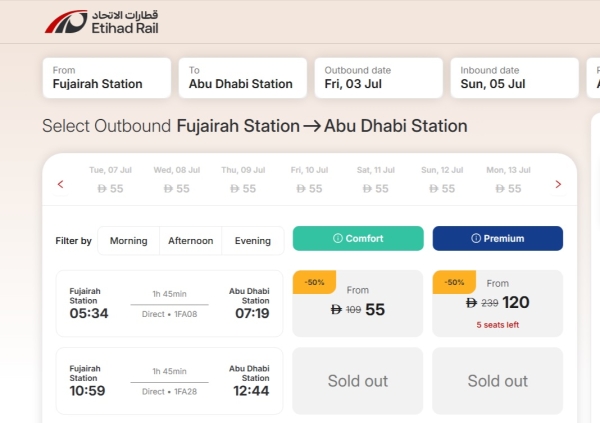Viewport: 600px width, 423px height.
Task: Open the Comfort class info icon
Action: click(338, 238)
